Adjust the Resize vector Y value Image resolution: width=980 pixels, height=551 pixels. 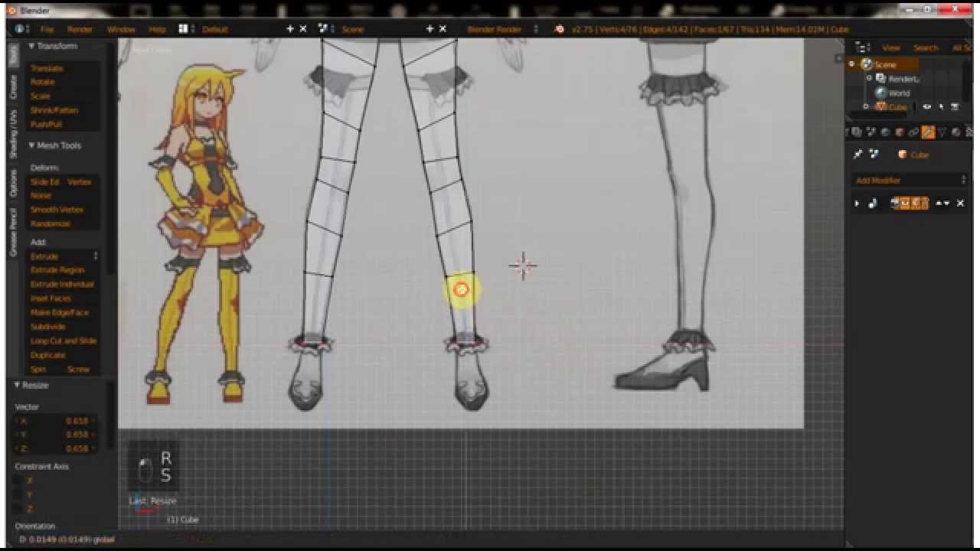(55, 435)
